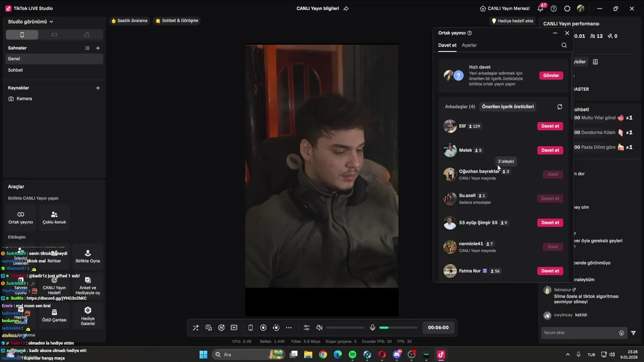Start recording with the record circle icon
The image size is (644, 362).
point(263,328)
